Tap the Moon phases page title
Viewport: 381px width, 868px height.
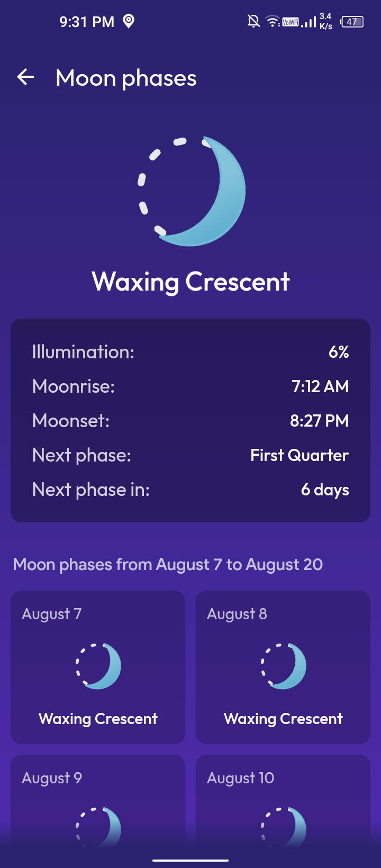click(x=126, y=78)
